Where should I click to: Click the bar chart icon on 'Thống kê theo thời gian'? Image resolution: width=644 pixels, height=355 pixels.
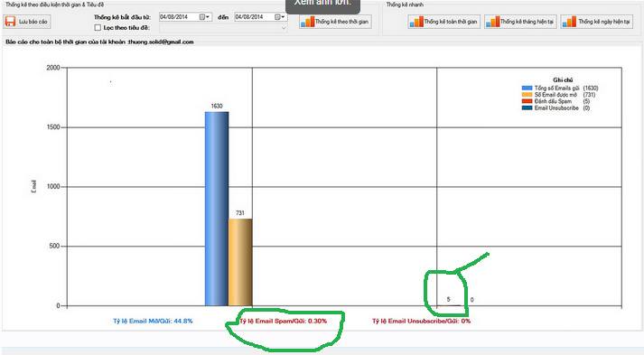(307, 22)
